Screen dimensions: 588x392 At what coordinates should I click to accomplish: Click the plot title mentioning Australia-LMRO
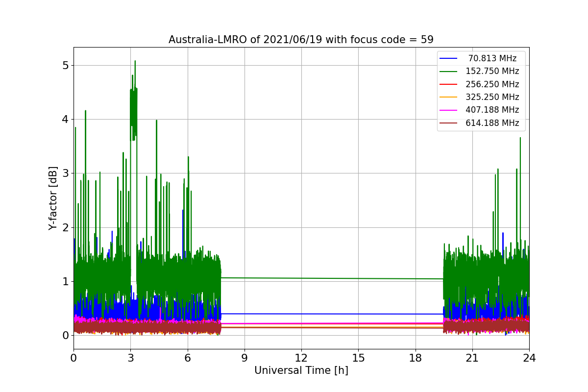[x=301, y=40]
